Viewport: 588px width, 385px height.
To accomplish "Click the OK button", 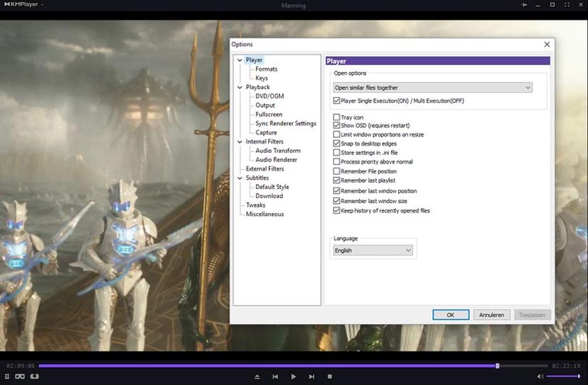I will click(451, 315).
